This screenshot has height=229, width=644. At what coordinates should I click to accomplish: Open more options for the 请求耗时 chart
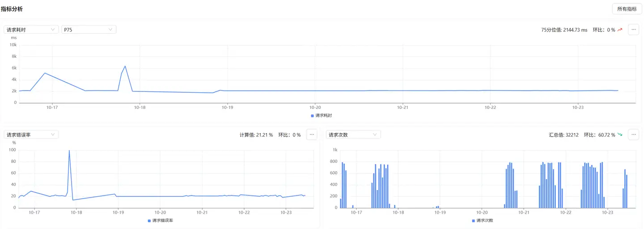pyautogui.click(x=633, y=30)
